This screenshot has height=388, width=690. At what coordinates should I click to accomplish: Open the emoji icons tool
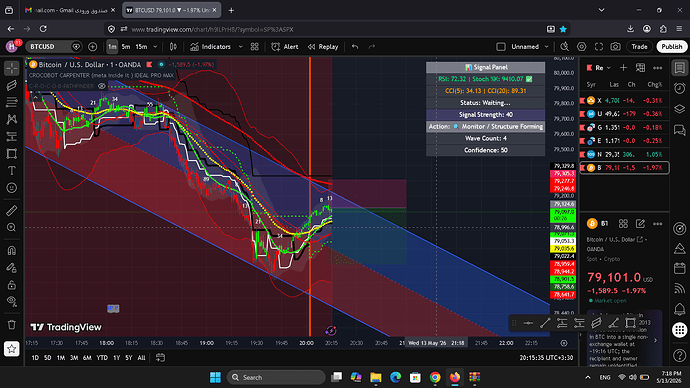click(x=12, y=188)
